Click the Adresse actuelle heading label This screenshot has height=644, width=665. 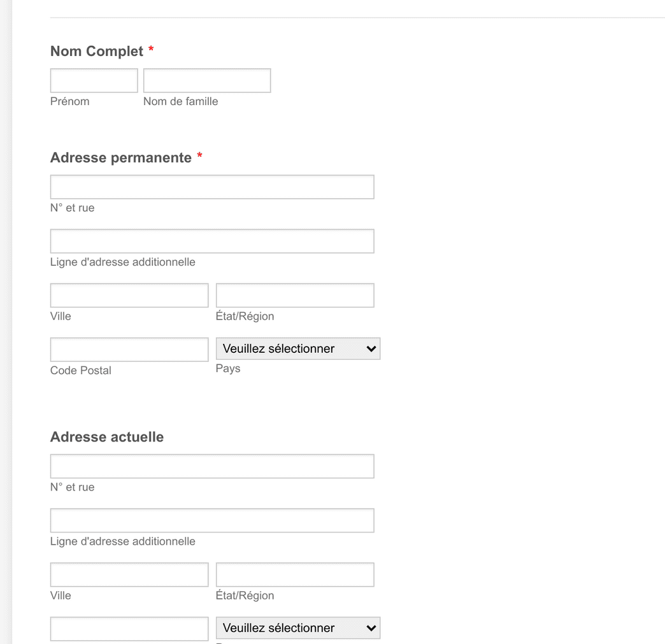[107, 437]
